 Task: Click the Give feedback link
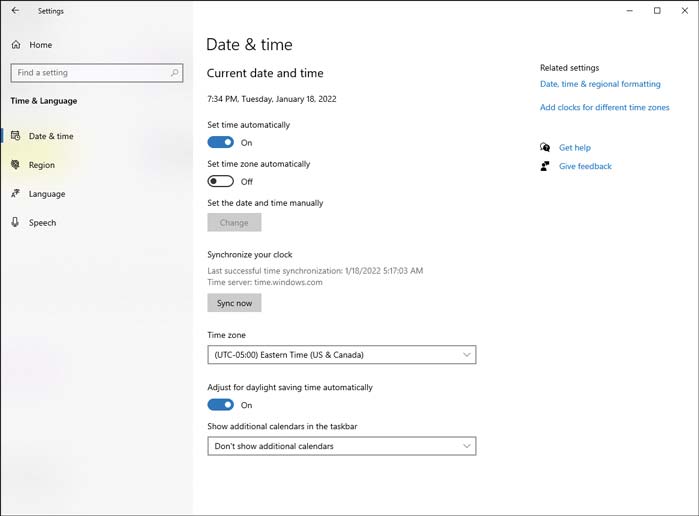(585, 166)
